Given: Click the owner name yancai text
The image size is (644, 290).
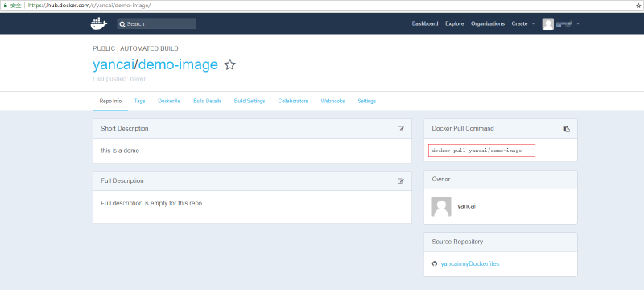Looking at the screenshot, I should pyautogui.click(x=467, y=206).
